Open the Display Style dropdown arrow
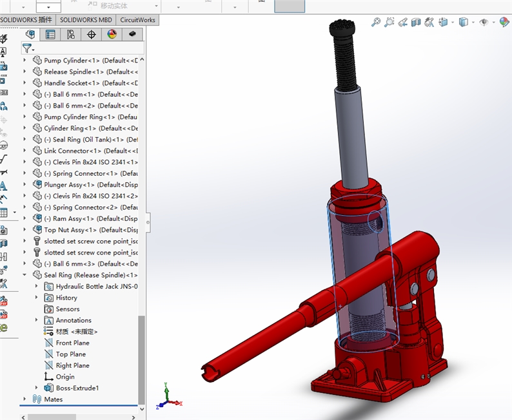This screenshot has height=420, width=512. (473, 23)
